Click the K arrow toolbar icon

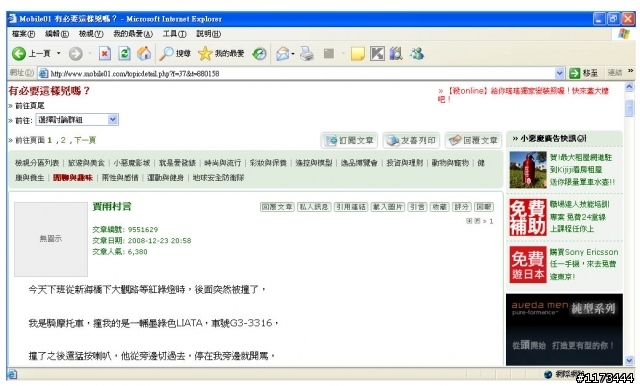pos(377,53)
